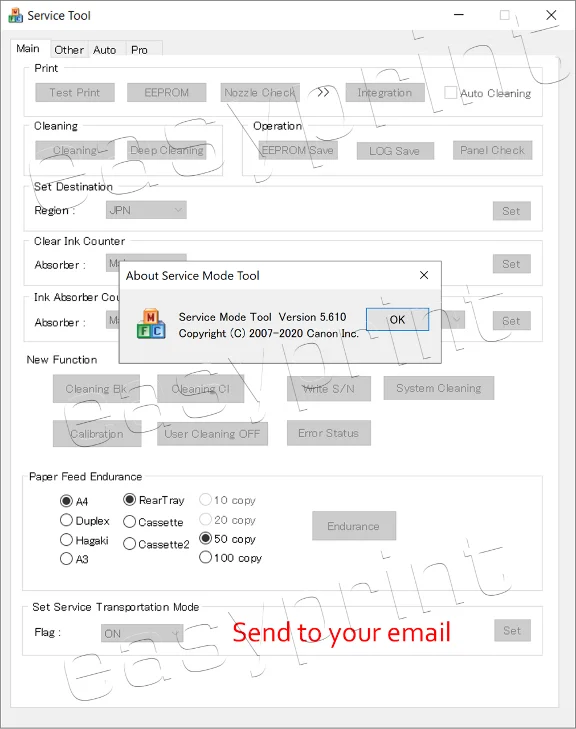Select the 10 copy radio button
This screenshot has height=729, width=576.
click(x=205, y=500)
